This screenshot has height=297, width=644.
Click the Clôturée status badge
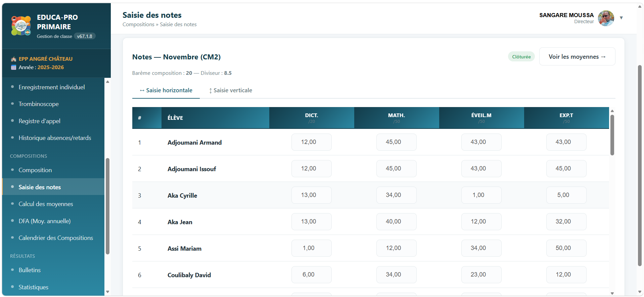(521, 57)
